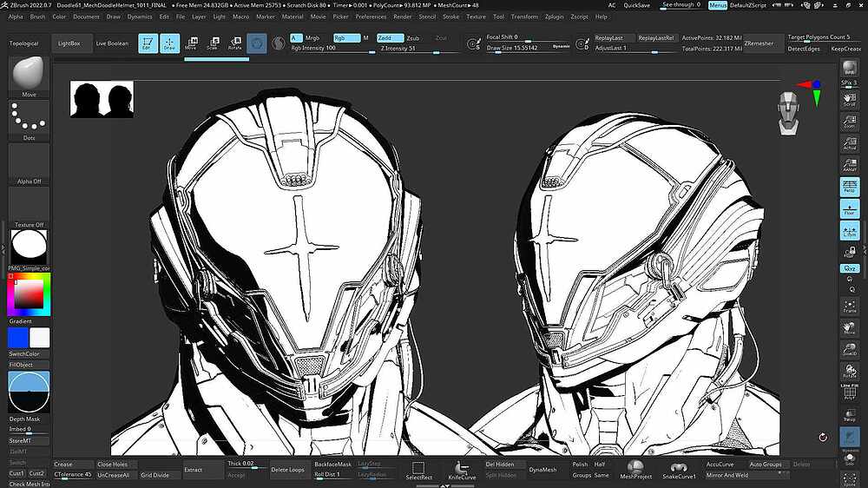Select the MeshProject brush icon
Viewport: 868px width, 488px height.
point(635,469)
